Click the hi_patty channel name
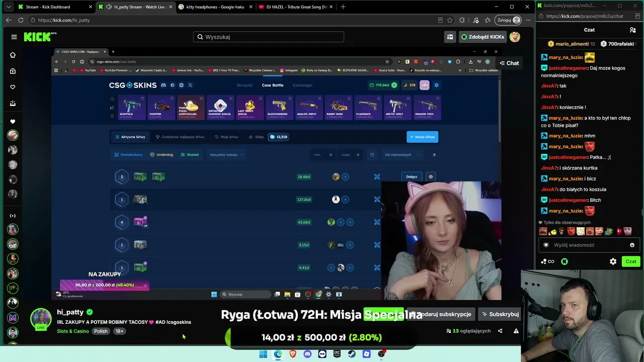The height and width of the screenshot is (362, 644). pyautogui.click(x=70, y=312)
